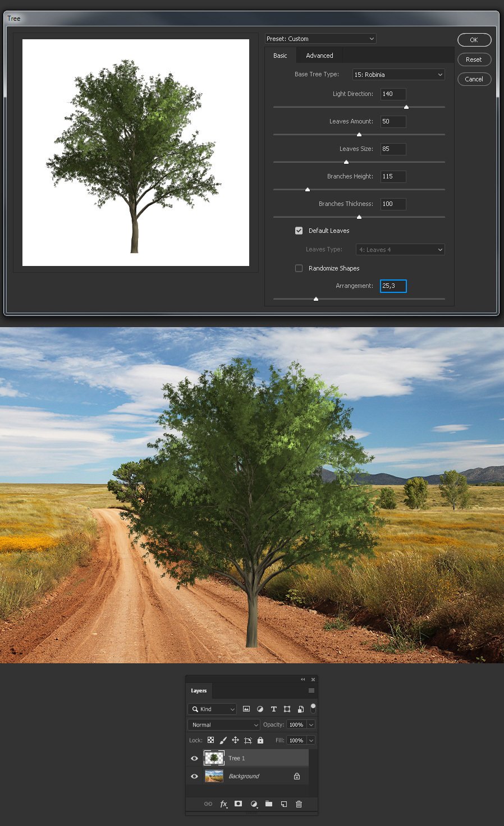The height and width of the screenshot is (826, 504).
Task: Click the Branches Thickness value field
Action: [393, 204]
